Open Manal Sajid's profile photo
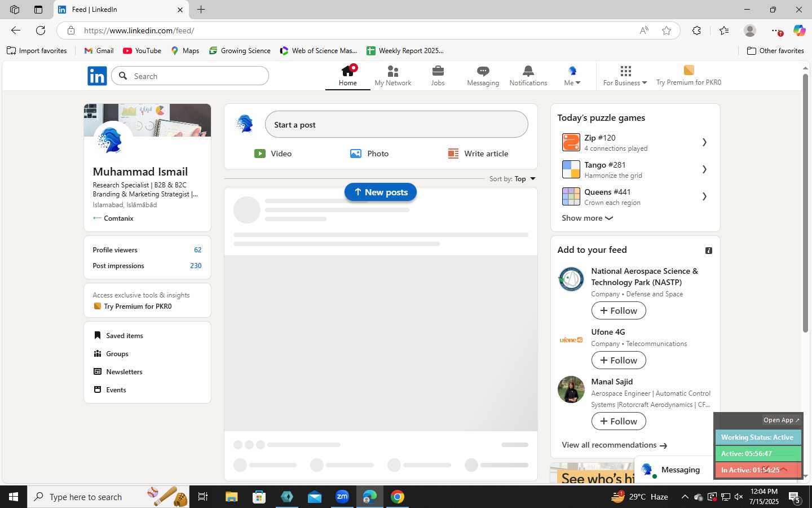Viewport: 812px width, 508px height. tap(571, 389)
